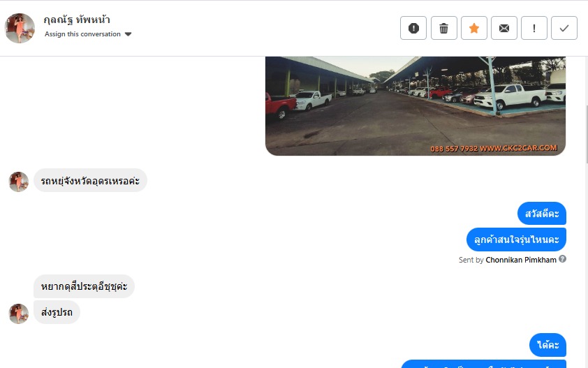
Task: Select the สวัสดีคะ blue message bubble
Action: tap(541, 214)
